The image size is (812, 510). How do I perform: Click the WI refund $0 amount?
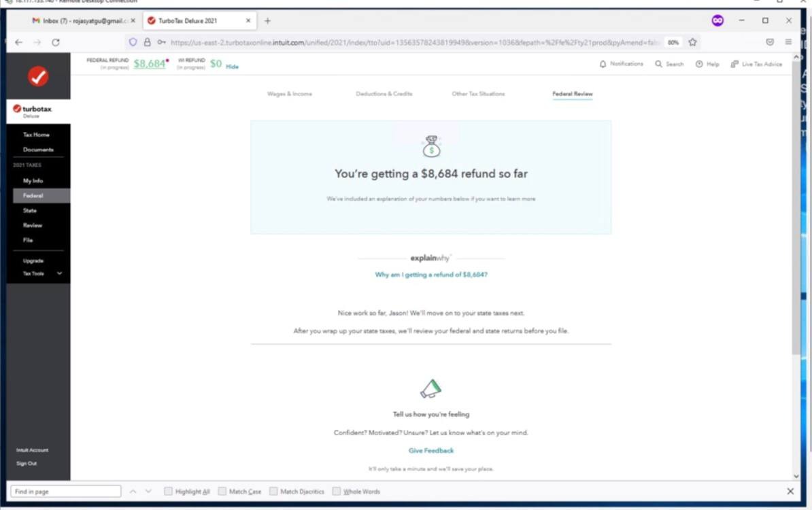(216, 64)
